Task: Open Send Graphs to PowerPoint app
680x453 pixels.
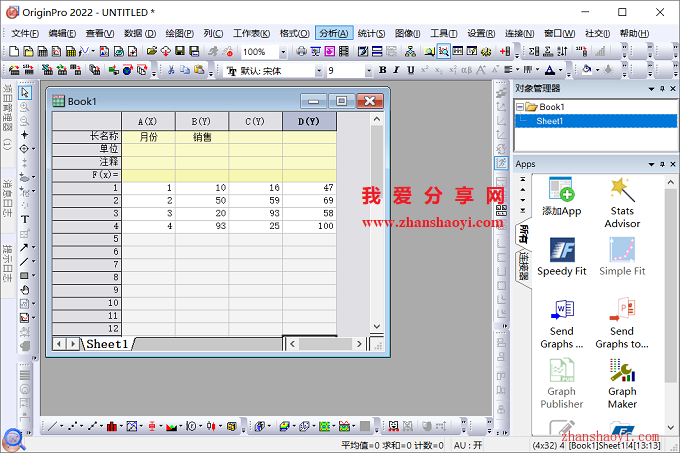Action: point(622,324)
